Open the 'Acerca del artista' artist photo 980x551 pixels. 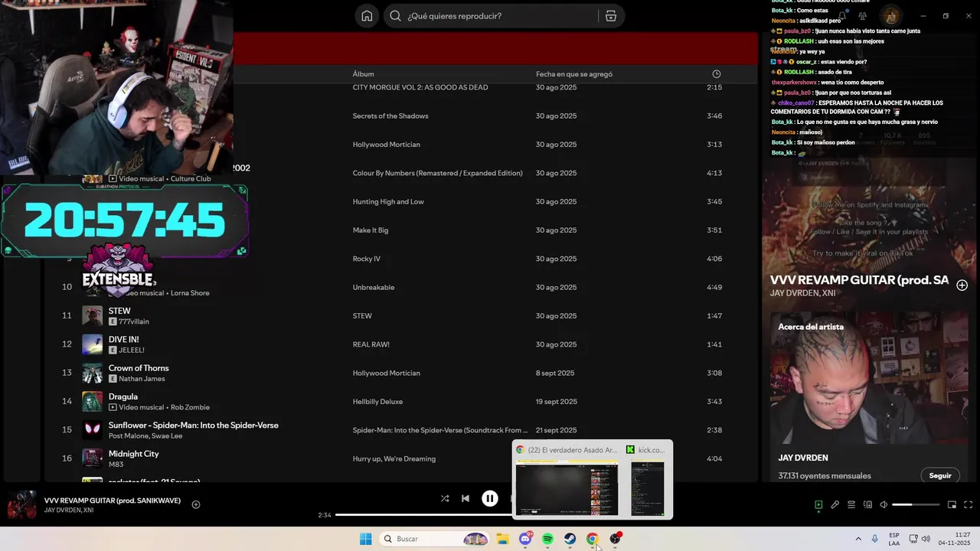[869, 377]
